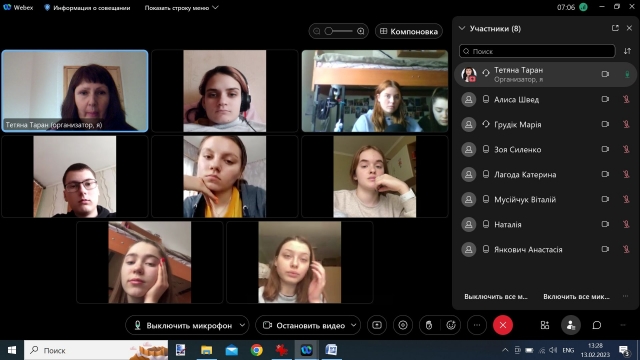Unmute microphone of Мусійчук Віталій
Screen dimensions: 640x360
[x=626, y=199]
